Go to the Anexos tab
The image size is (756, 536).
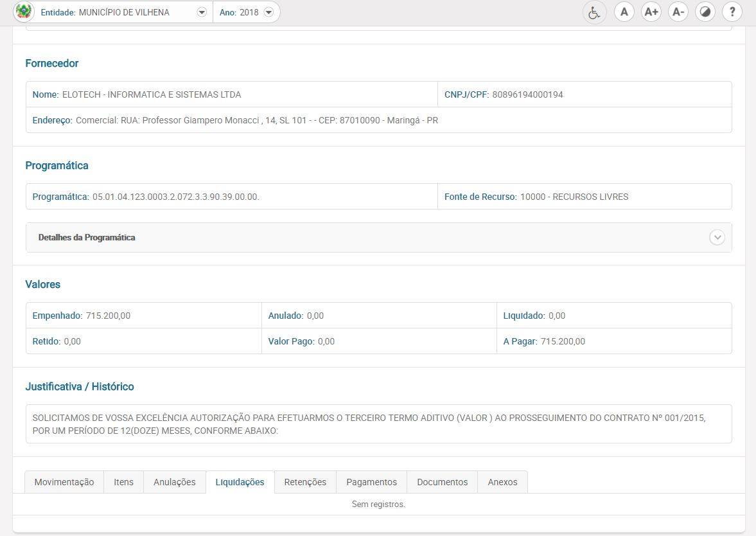pyautogui.click(x=502, y=482)
